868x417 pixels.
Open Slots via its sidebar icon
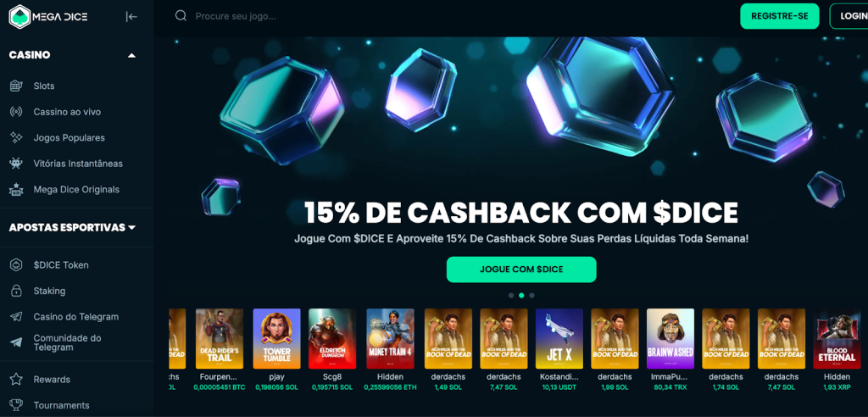pos(16,86)
